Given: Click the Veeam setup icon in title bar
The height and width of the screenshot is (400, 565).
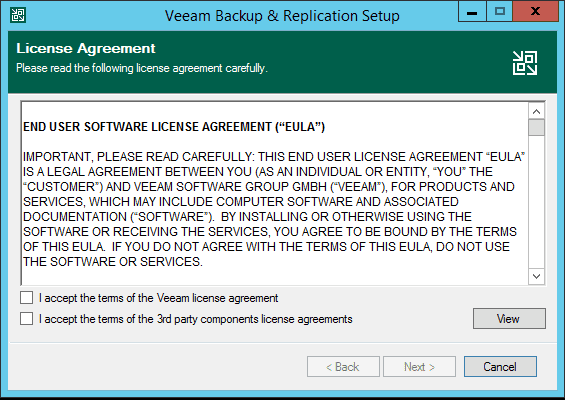Looking at the screenshot, I should click(18, 15).
